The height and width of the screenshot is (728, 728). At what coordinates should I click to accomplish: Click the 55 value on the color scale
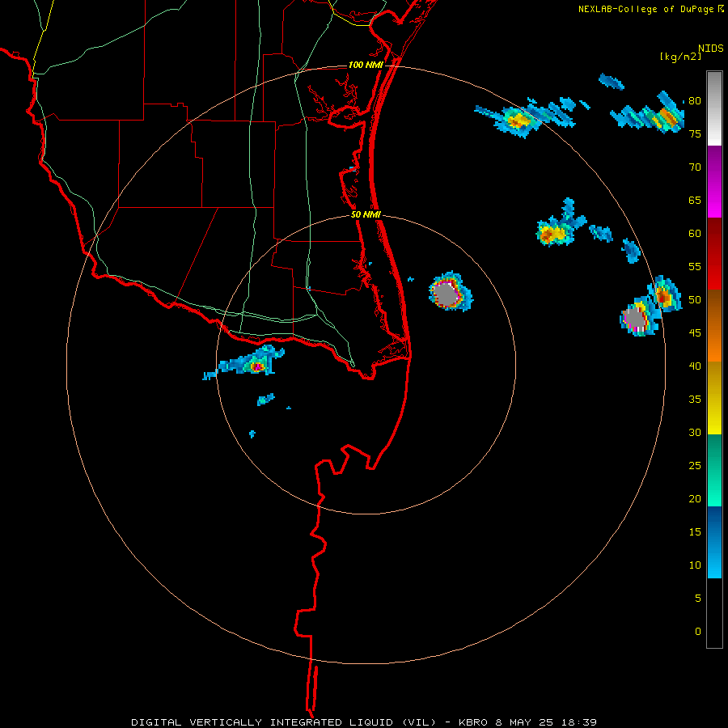click(695, 266)
